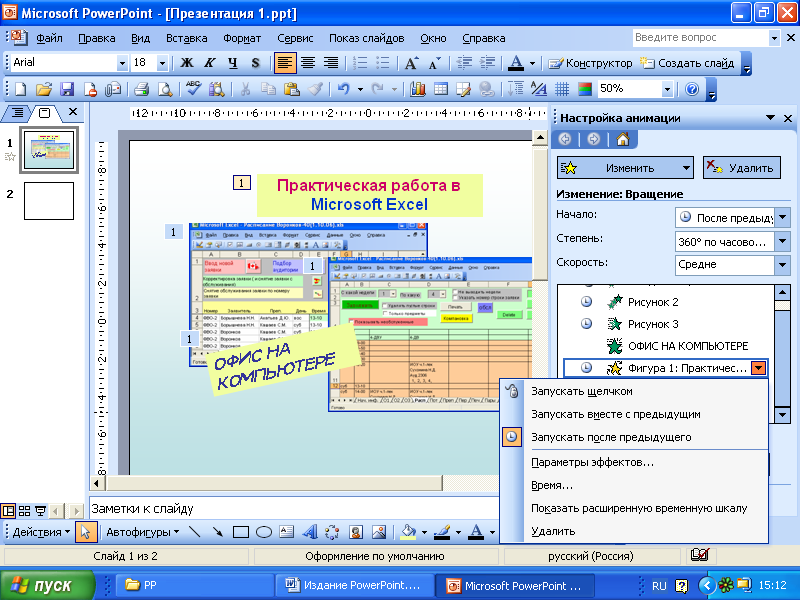Screen dimensions: 800x600
Task: Toggle underline formatting button Ч
Action: click(x=233, y=63)
